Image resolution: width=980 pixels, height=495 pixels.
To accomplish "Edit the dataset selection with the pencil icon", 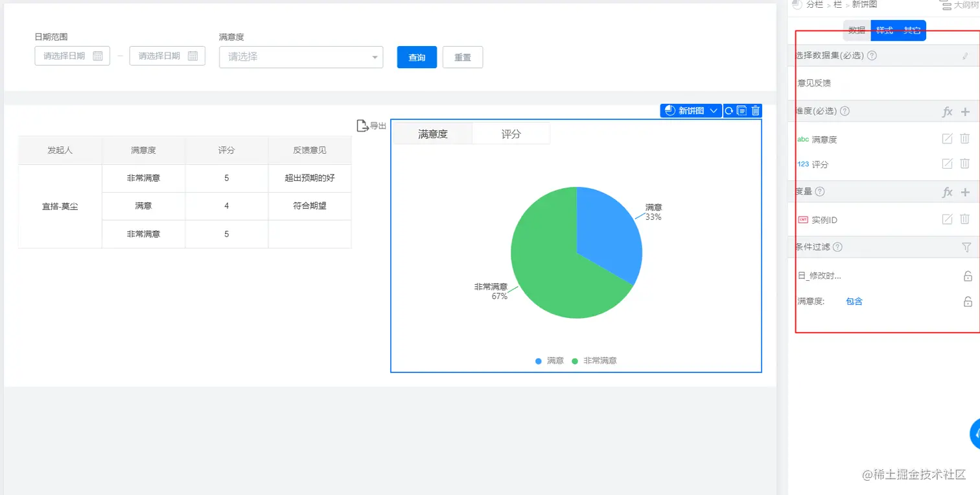I will [x=965, y=56].
